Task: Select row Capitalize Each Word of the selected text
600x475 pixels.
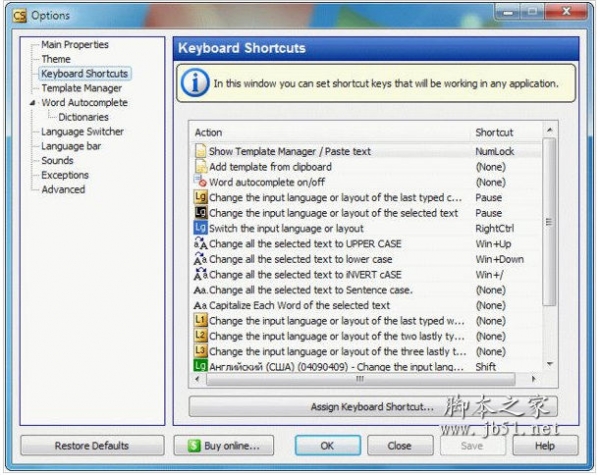Action: click(x=366, y=305)
